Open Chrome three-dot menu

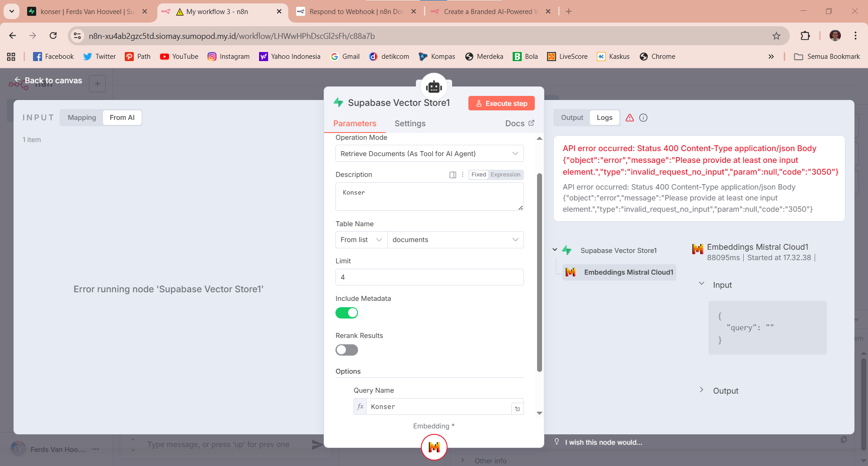(x=855, y=36)
